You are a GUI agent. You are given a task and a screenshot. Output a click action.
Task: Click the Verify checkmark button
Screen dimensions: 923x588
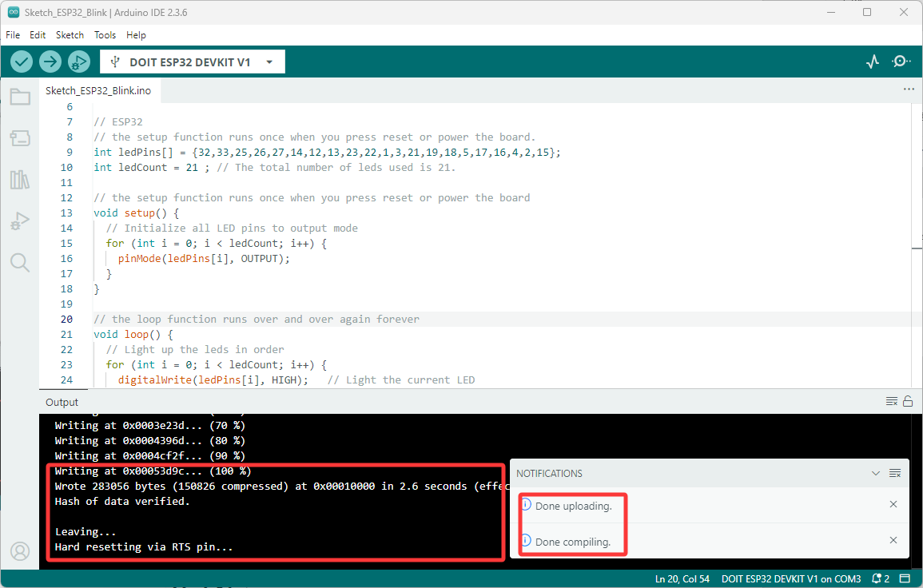(22, 62)
